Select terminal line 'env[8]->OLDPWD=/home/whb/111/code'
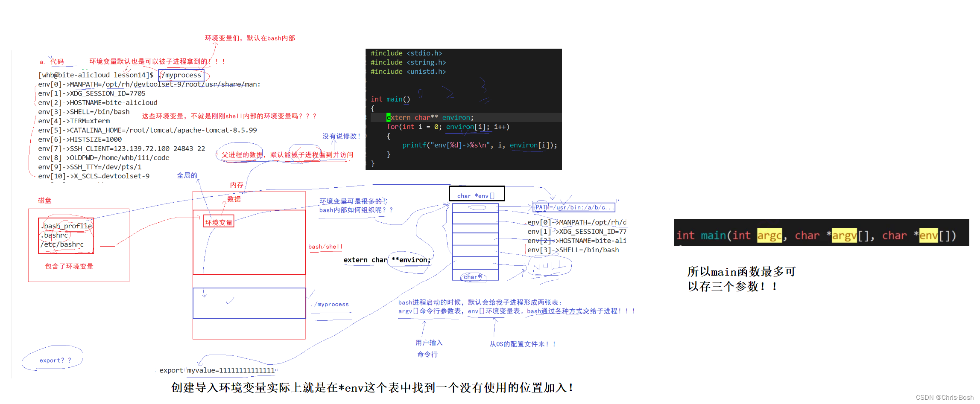The image size is (980, 404). 104,158
